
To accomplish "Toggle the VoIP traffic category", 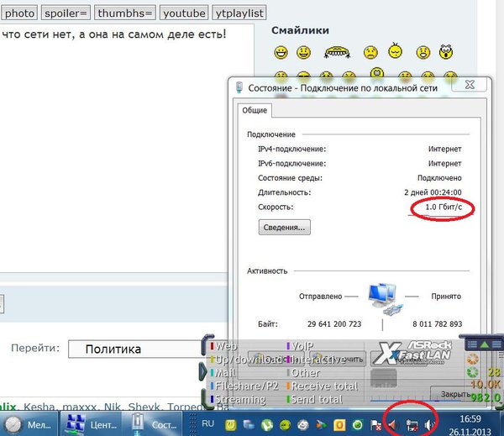I will 302,346.
